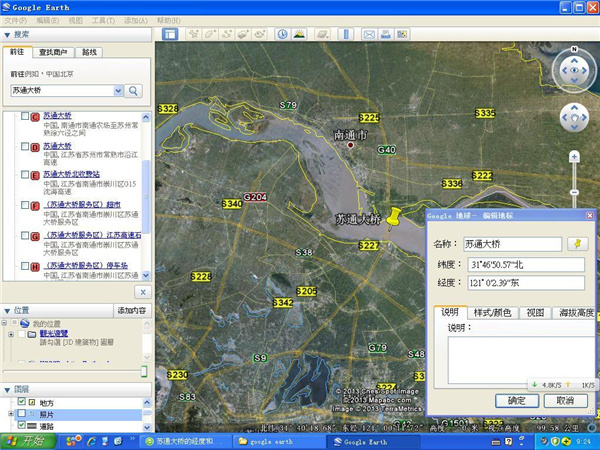
Task: Click the 添加内容 button
Action: (132, 310)
